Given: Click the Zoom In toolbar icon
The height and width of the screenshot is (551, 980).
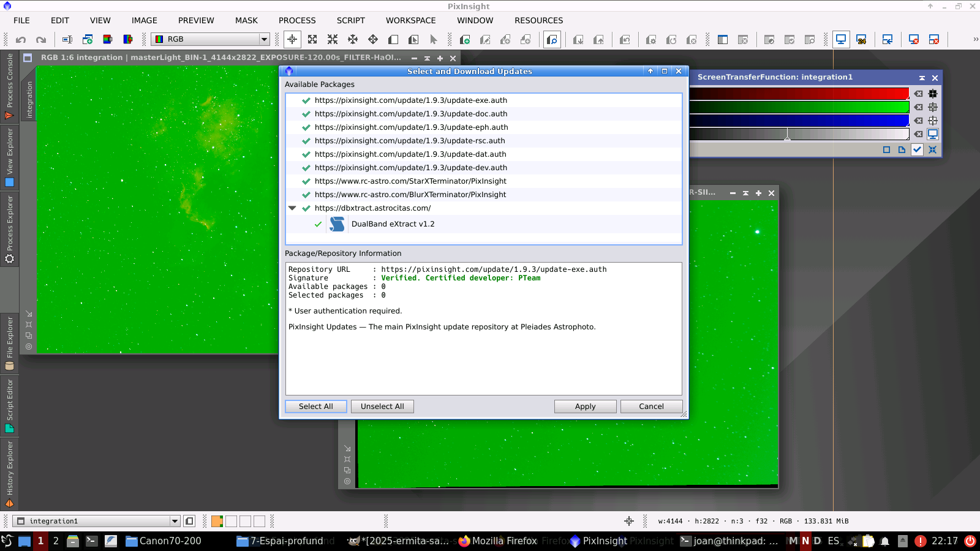Looking at the screenshot, I should (312, 40).
